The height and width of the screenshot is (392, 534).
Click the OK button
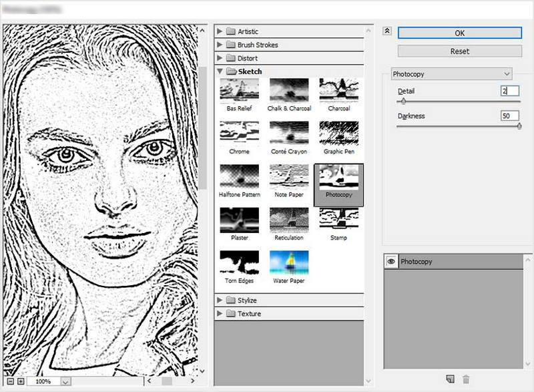click(x=460, y=33)
